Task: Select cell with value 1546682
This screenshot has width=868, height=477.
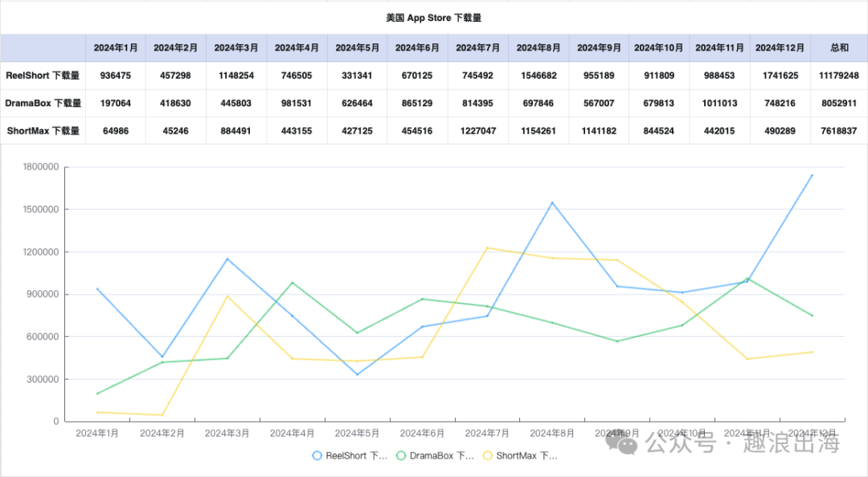Action: 538,76
